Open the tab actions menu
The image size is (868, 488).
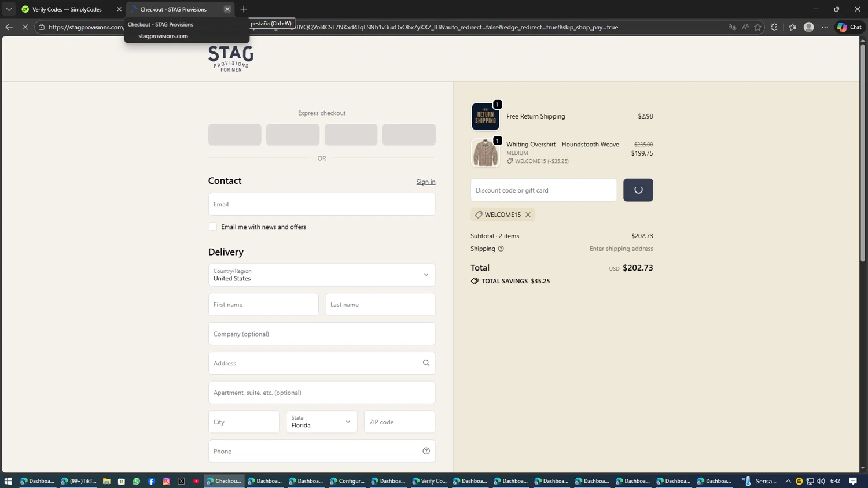[9, 9]
